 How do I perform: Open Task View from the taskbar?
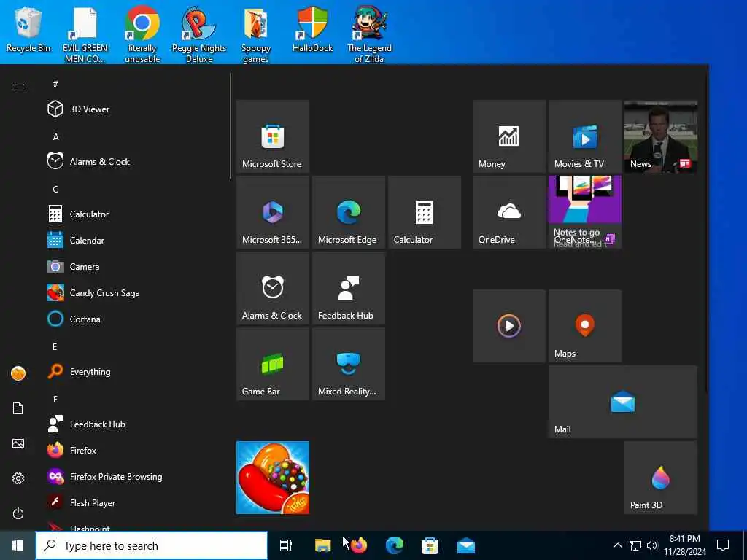(286, 545)
